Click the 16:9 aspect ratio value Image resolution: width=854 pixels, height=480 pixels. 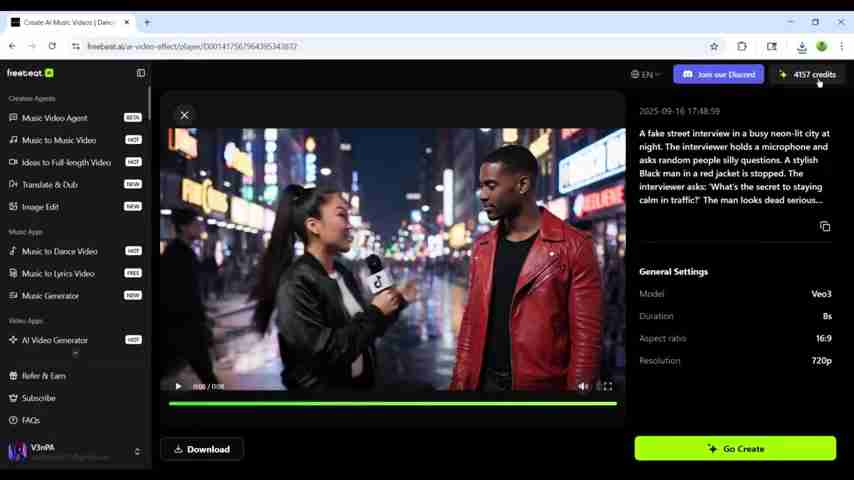824,338
